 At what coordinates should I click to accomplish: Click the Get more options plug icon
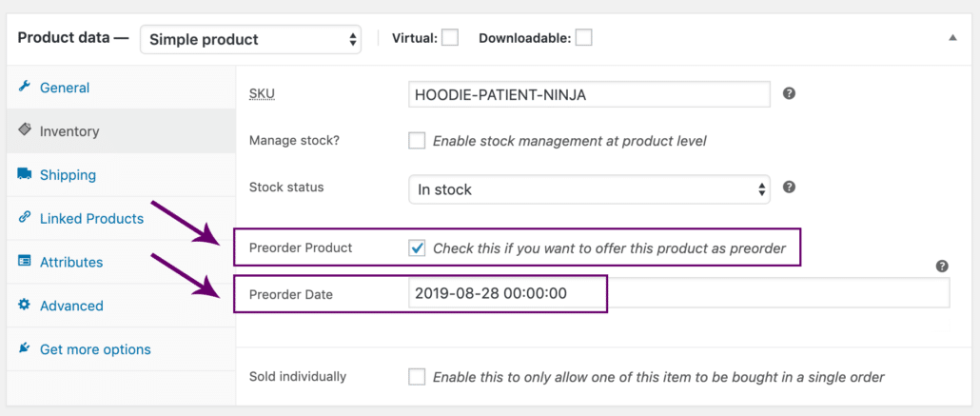(x=25, y=347)
